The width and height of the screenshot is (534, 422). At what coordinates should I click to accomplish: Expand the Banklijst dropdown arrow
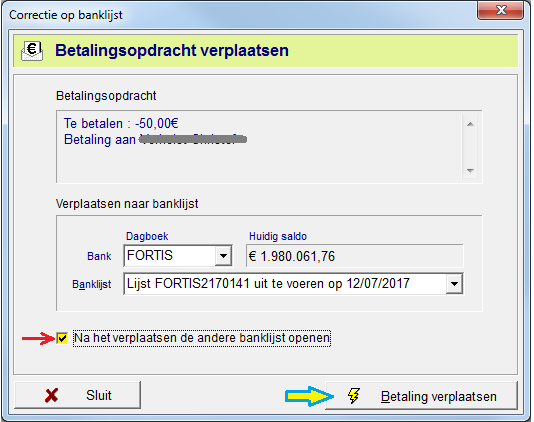coord(454,284)
